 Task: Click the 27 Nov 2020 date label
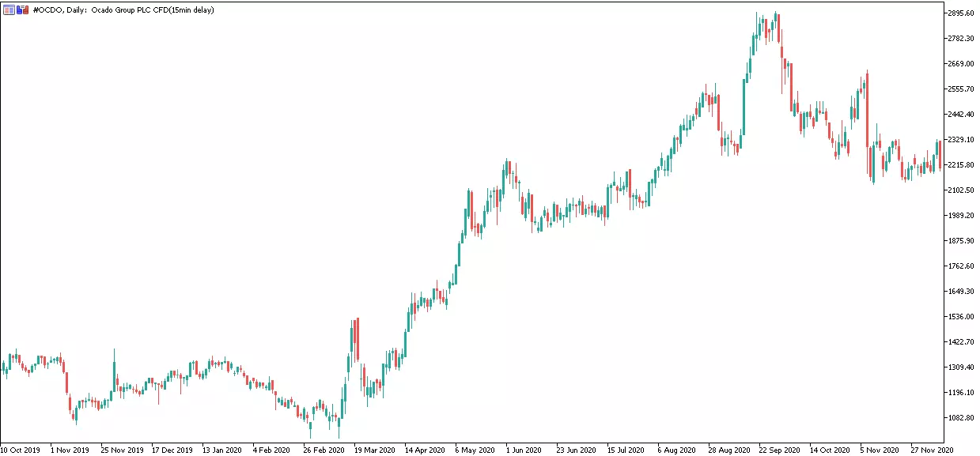point(931,450)
